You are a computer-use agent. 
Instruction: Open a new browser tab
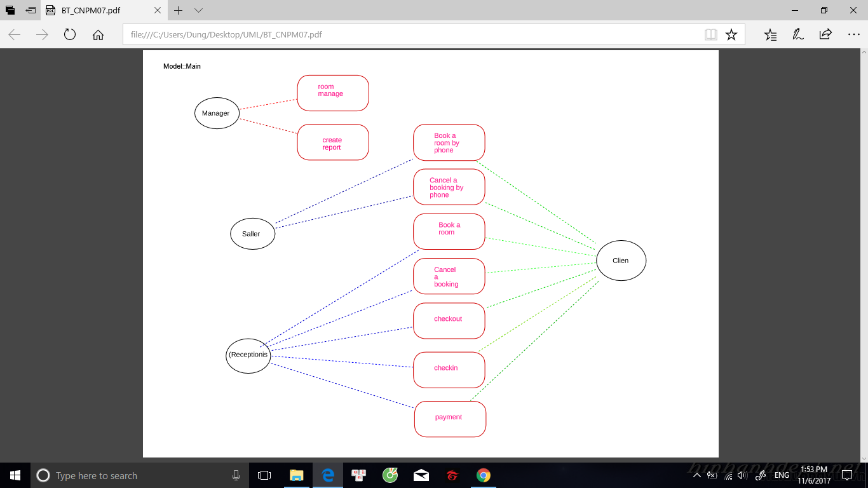[179, 11]
